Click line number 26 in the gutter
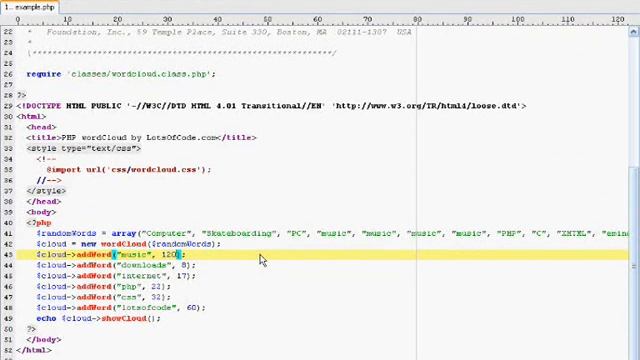 pyautogui.click(x=8, y=74)
